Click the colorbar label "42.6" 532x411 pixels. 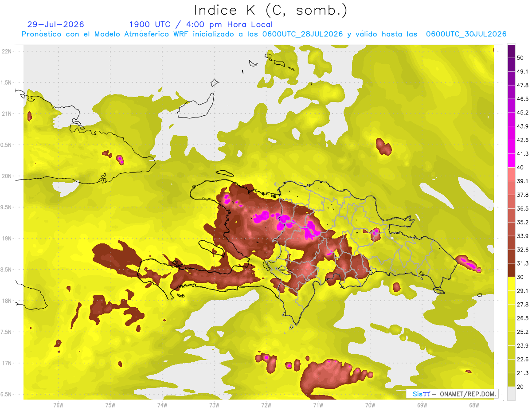point(523,140)
